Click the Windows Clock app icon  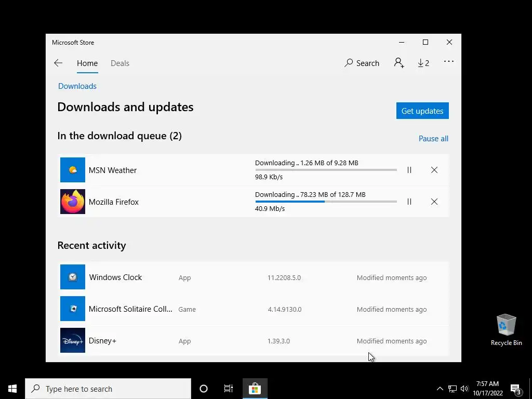click(x=73, y=277)
